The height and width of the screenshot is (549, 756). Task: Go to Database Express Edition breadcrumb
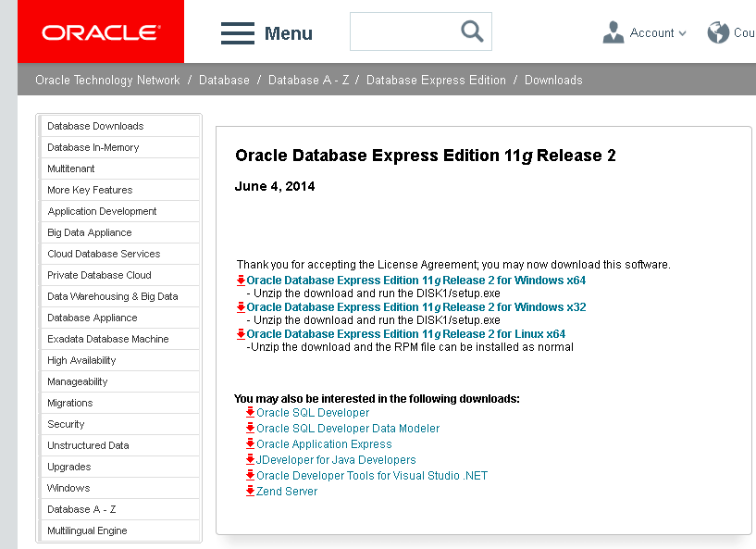[437, 80]
